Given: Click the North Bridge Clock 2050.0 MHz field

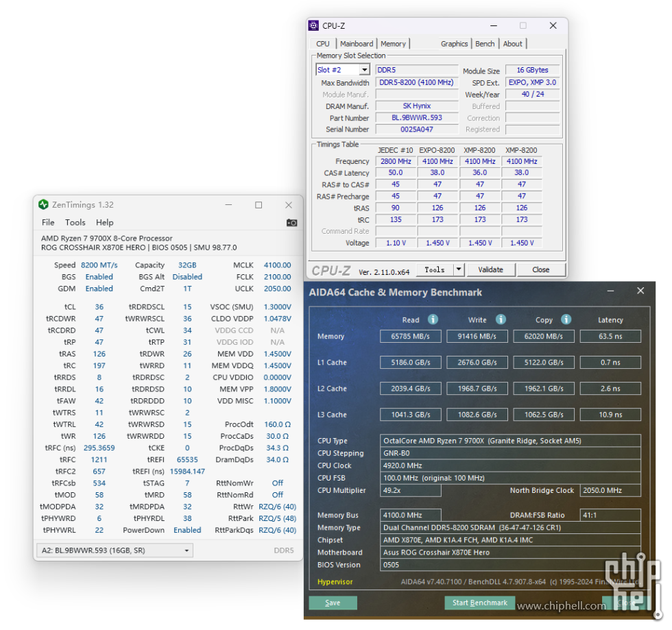Looking at the screenshot, I should [610, 490].
